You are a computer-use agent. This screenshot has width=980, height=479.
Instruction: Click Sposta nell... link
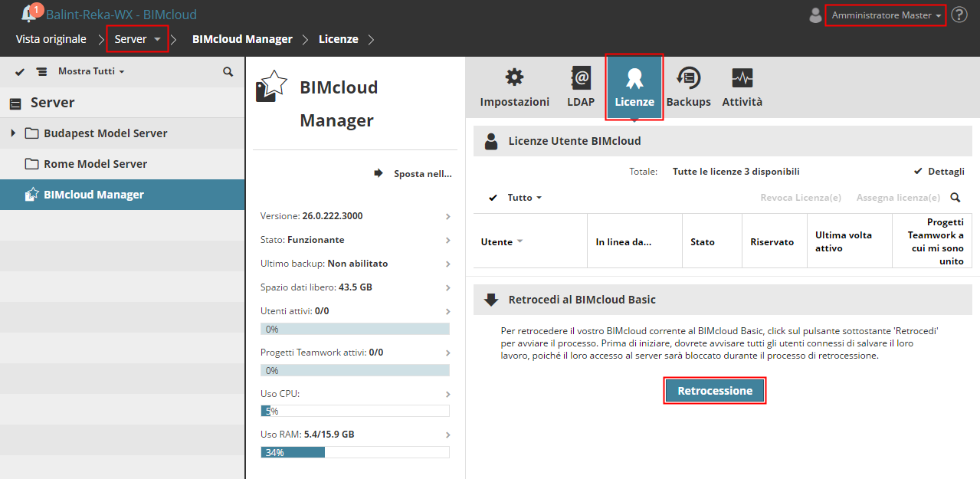423,174
